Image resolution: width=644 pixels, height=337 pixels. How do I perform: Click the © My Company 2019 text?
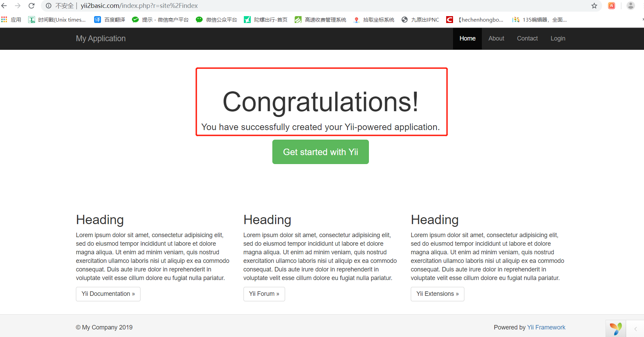pos(104,327)
